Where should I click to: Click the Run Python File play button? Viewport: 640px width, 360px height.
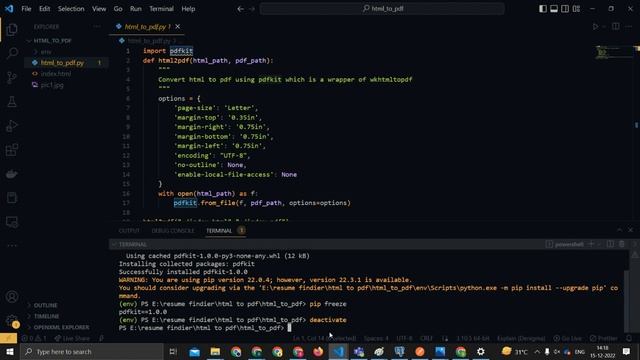[595, 27]
